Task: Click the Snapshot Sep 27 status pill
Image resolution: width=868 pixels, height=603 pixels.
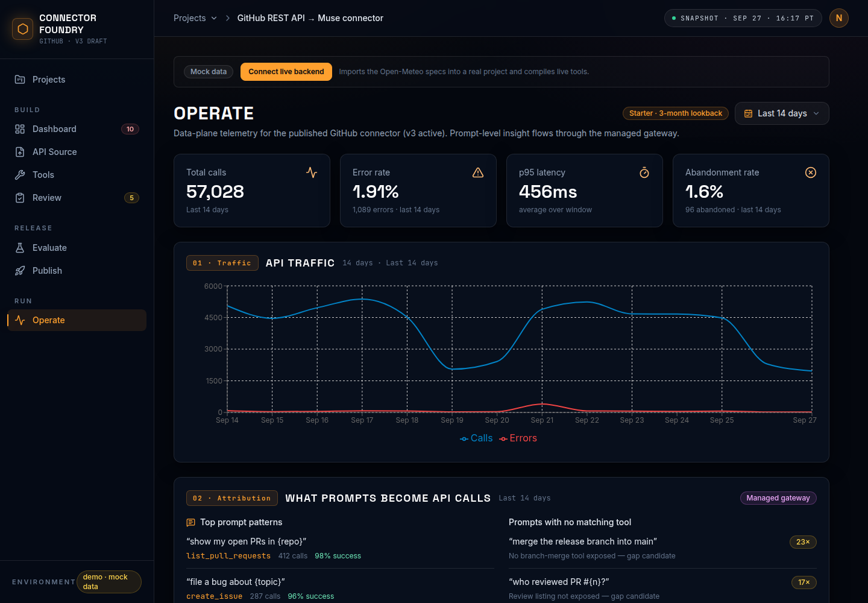Action: [743, 18]
